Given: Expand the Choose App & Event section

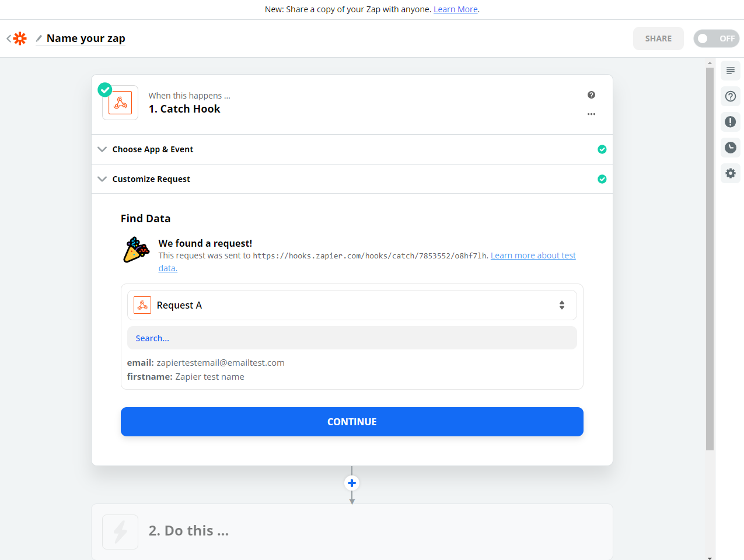Looking at the screenshot, I should 352,149.
